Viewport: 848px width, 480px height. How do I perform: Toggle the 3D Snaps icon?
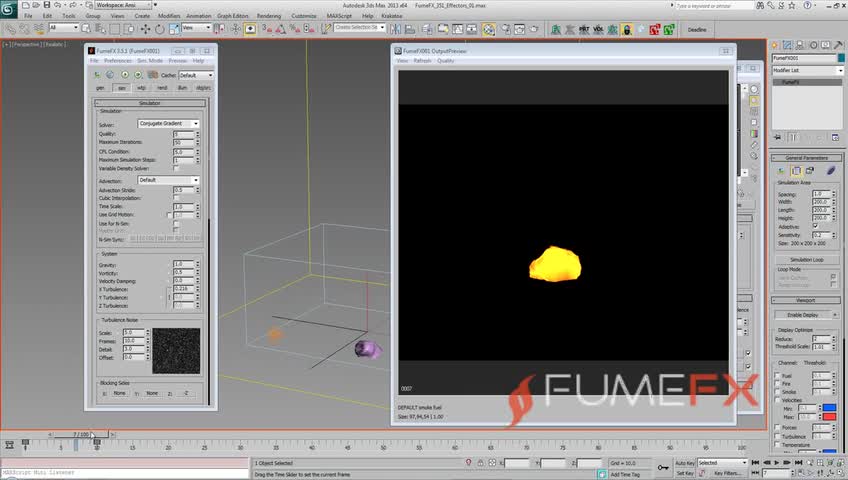[x=267, y=29]
